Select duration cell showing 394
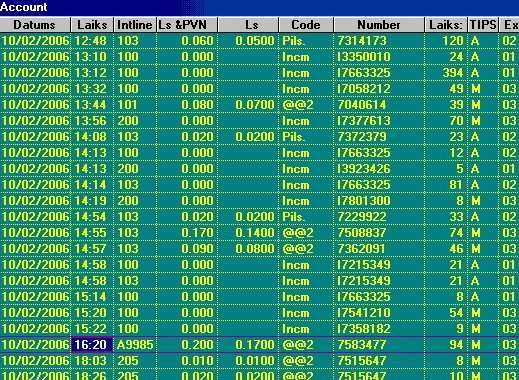 [x=453, y=73]
